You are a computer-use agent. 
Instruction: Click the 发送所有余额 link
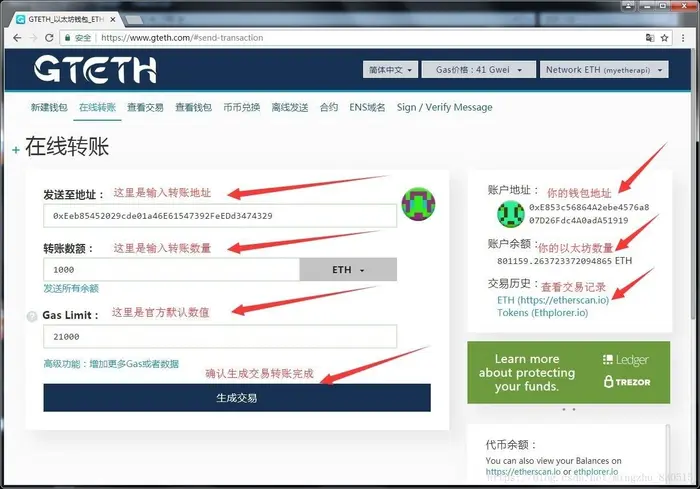point(71,288)
